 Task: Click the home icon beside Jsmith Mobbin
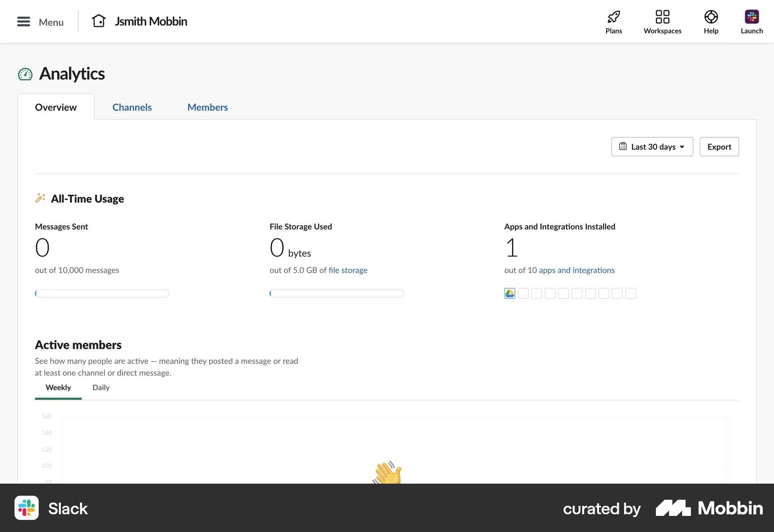click(99, 21)
